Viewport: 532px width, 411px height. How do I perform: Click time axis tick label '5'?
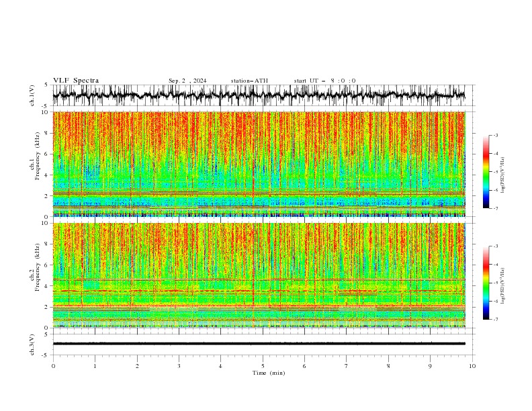click(x=263, y=366)
